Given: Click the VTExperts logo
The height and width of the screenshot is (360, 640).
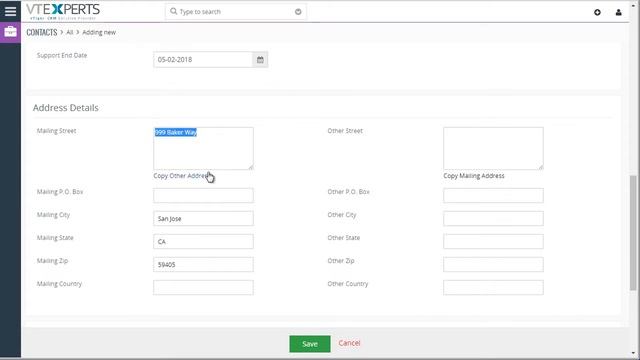Looking at the screenshot, I should [x=63, y=11].
